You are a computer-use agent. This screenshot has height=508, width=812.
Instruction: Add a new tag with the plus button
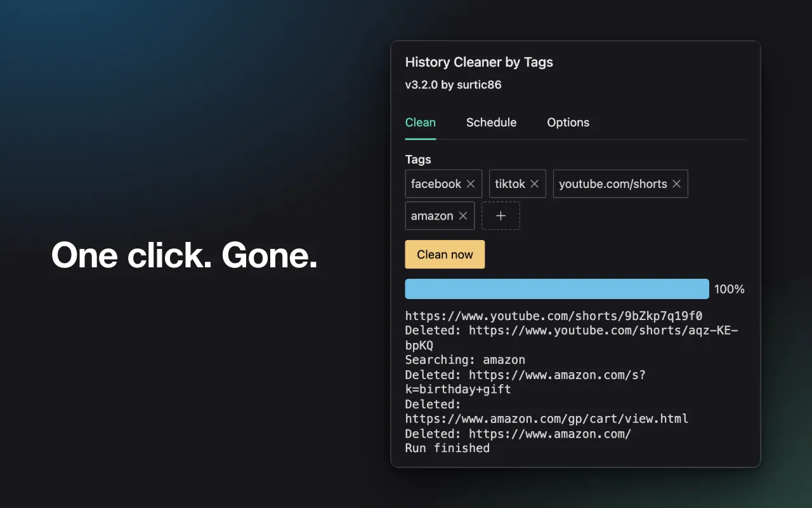pyautogui.click(x=501, y=216)
